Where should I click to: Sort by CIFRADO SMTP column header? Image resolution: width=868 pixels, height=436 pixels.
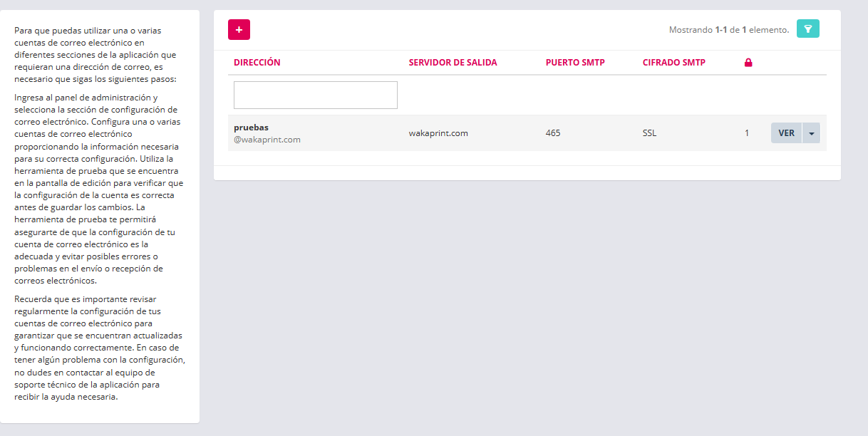(x=673, y=63)
